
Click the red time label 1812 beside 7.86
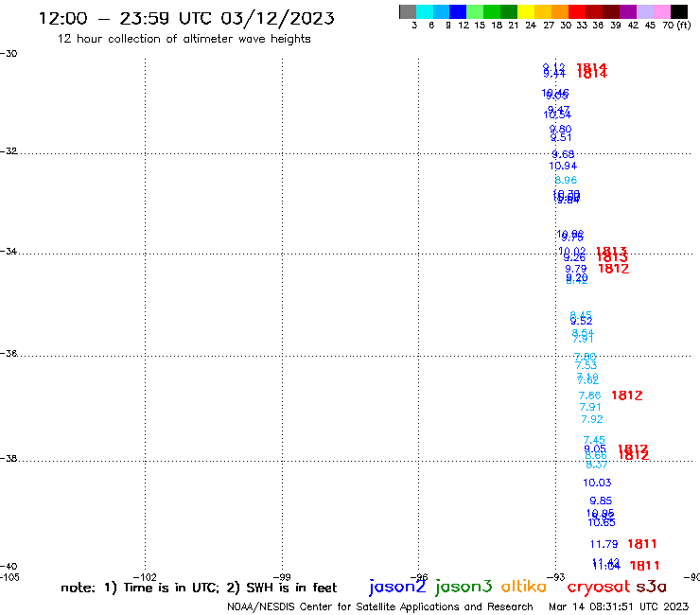click(x=627, y=395)
